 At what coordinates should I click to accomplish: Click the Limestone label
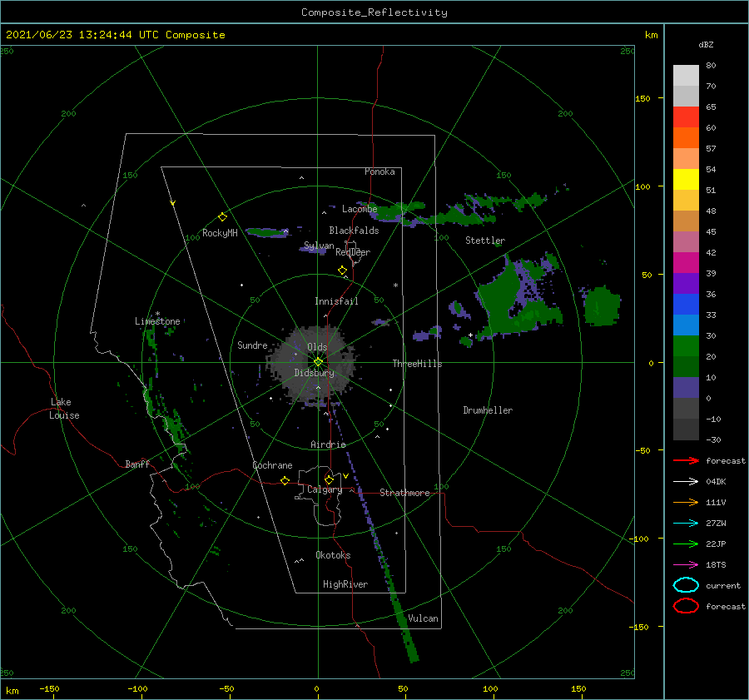coord(157,321)
